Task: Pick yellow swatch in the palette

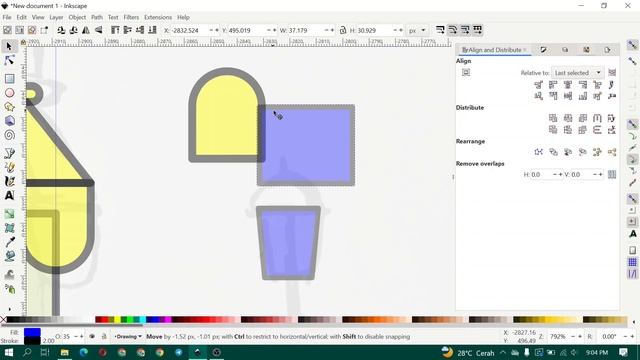Action: pos(118,320)
